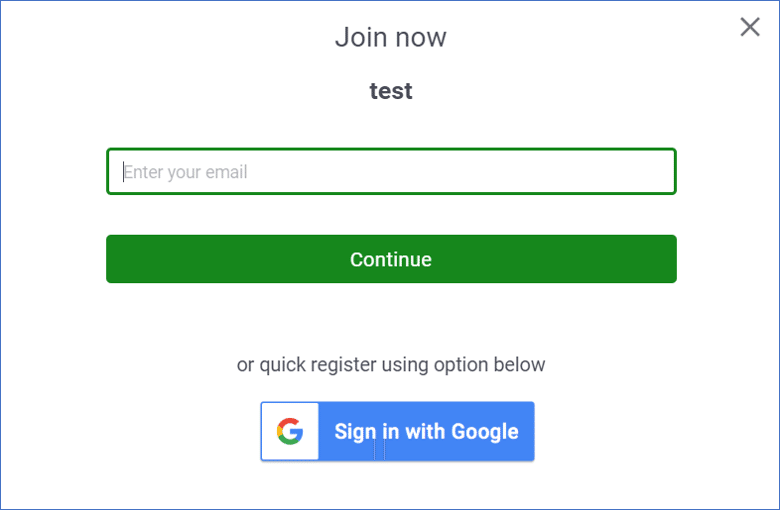The image size is (780, 510).
Task: Select the email address input box
Action: pos(391,172)
